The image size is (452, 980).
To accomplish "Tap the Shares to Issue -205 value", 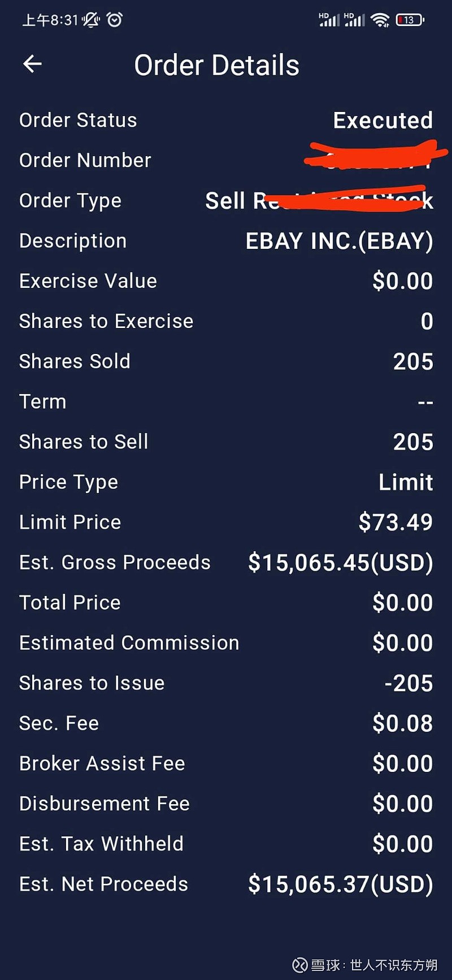I will point(408,683).
